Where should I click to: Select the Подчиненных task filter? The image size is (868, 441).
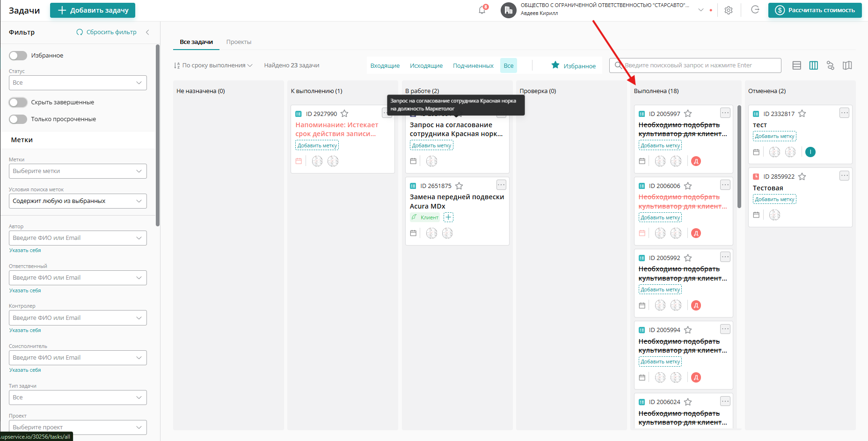(473, 65)
